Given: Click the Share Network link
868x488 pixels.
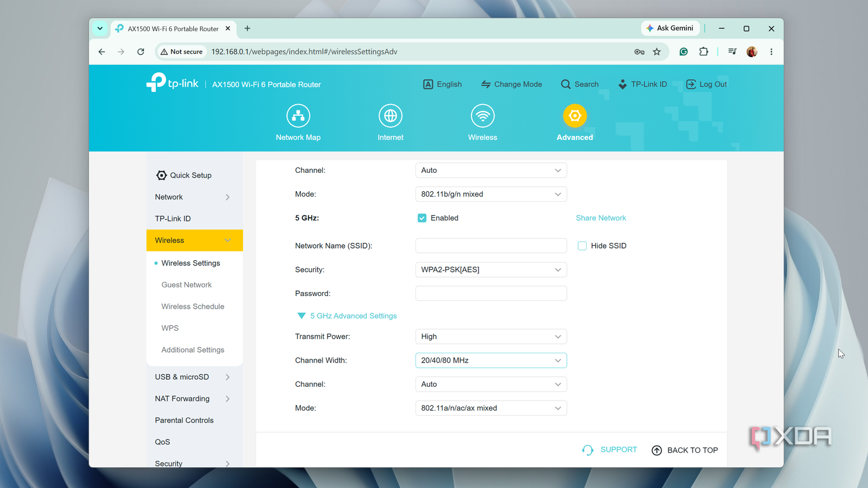Looking at the screenshot, I should tap(601, 218).
